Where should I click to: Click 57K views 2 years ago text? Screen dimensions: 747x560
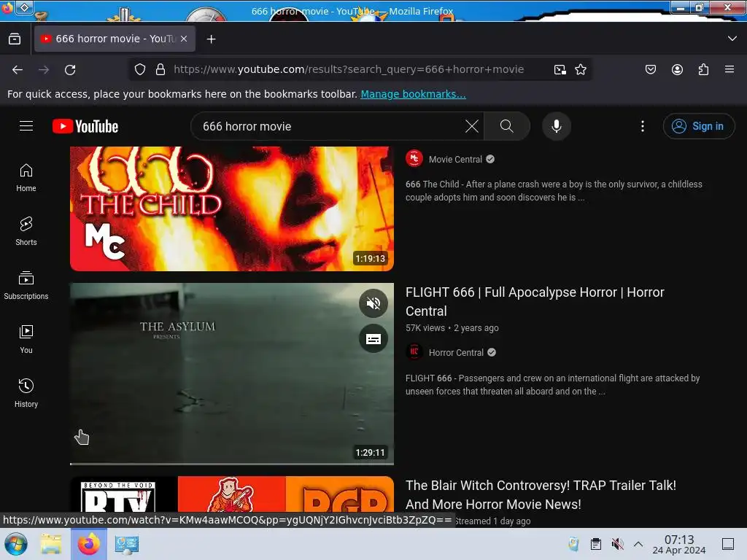coord(452,327)
